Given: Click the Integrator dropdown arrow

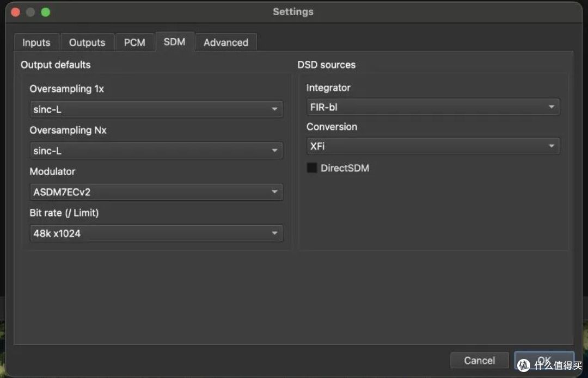Looking at the screenshot, I should pos(551,107).
